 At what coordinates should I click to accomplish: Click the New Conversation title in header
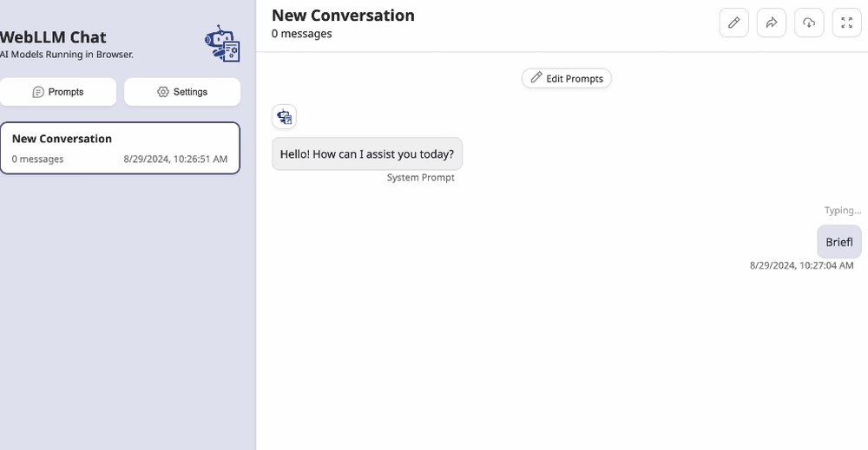point(343,16)
